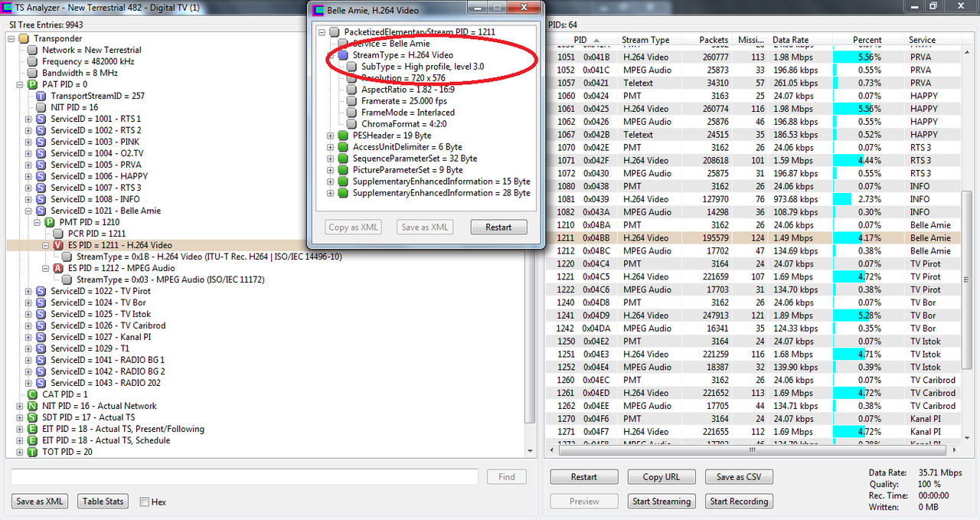This screenshot has width=980, height=520.
Task: Click the C icon of CAT PID = 1
Action: click(x=32, y=394)
